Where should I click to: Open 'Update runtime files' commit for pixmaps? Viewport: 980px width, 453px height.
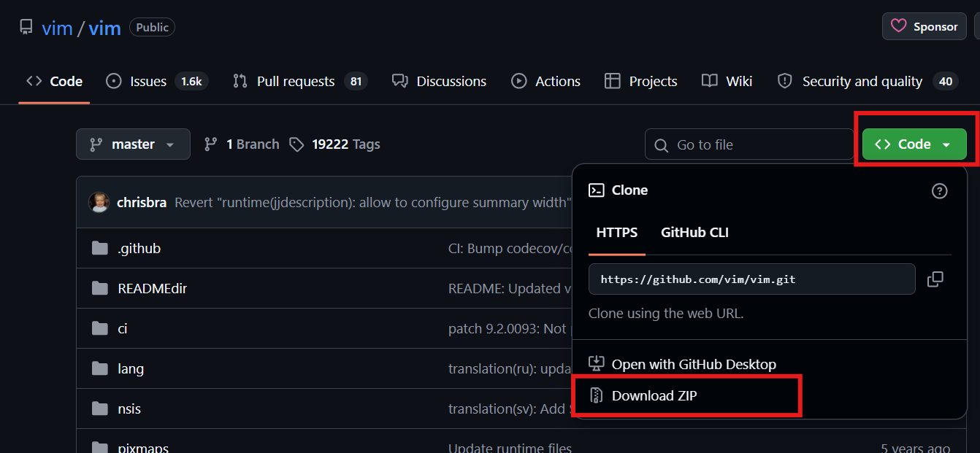(x=510, y=447)
